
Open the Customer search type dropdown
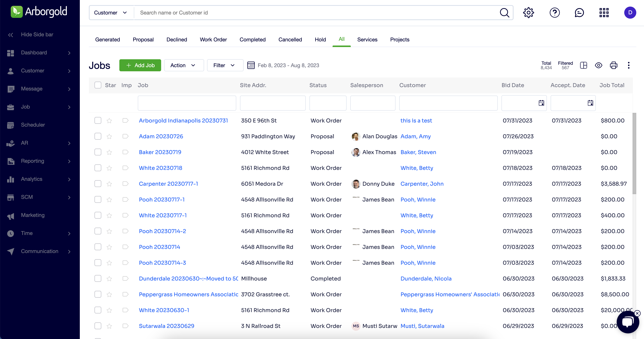110,12
